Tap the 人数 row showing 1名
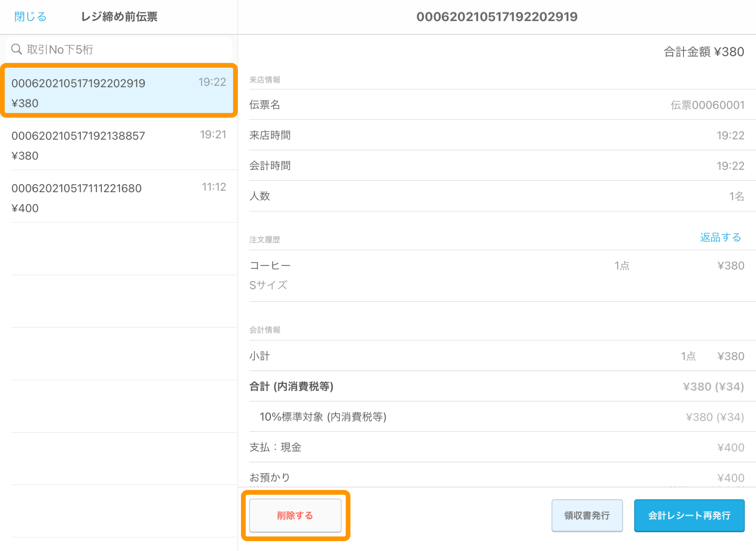 [x=496, y=196]
